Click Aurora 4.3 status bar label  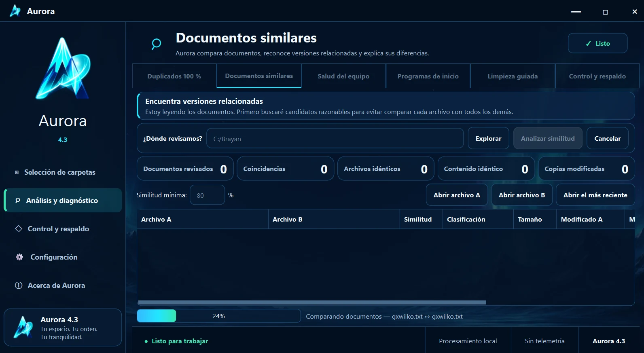(x=609, y=341)
